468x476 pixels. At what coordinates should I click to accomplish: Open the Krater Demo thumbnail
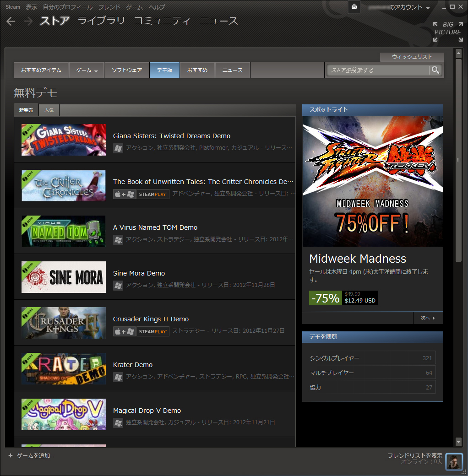64,368
